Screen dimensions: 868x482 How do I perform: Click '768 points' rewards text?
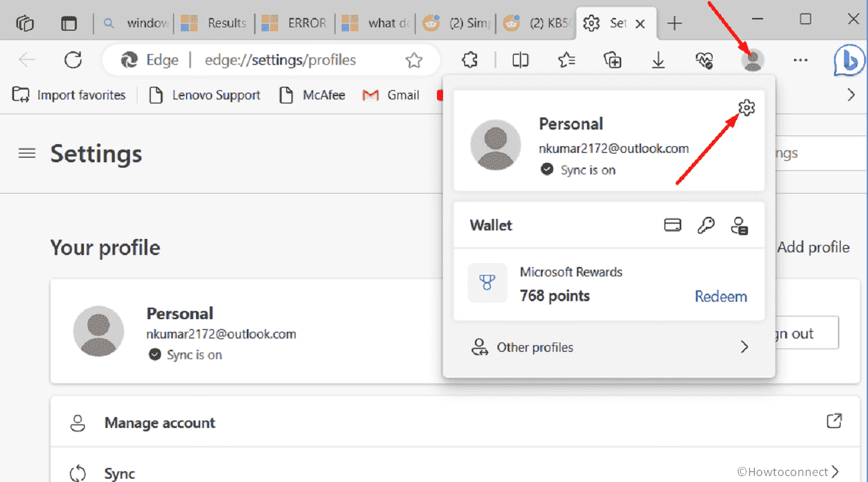(x=555, y=296)
